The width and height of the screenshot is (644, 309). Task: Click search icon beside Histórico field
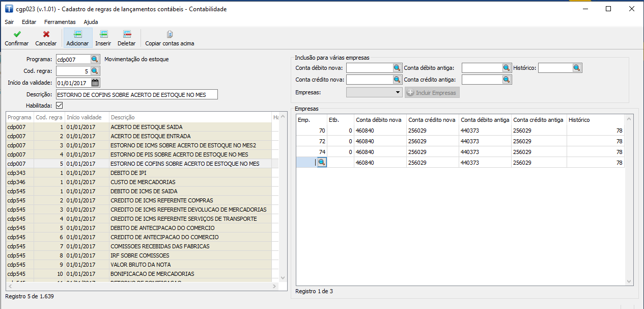(x=576, y=68)
